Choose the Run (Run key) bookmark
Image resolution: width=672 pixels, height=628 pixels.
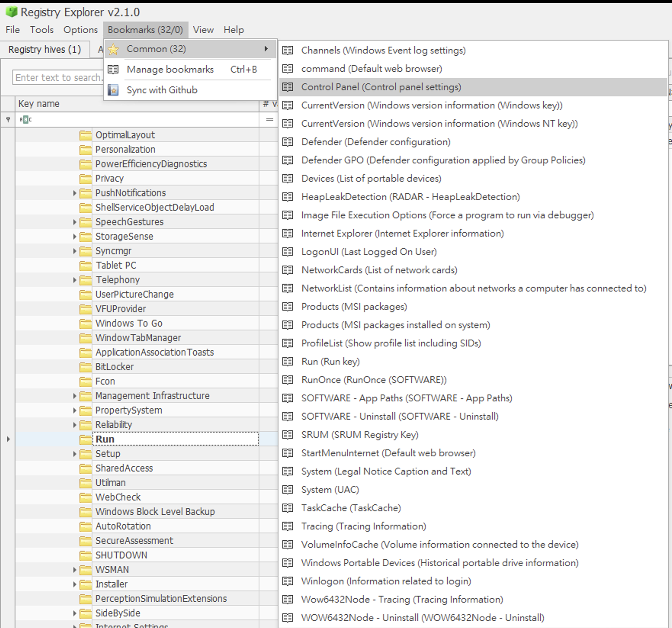click(330, 361)
